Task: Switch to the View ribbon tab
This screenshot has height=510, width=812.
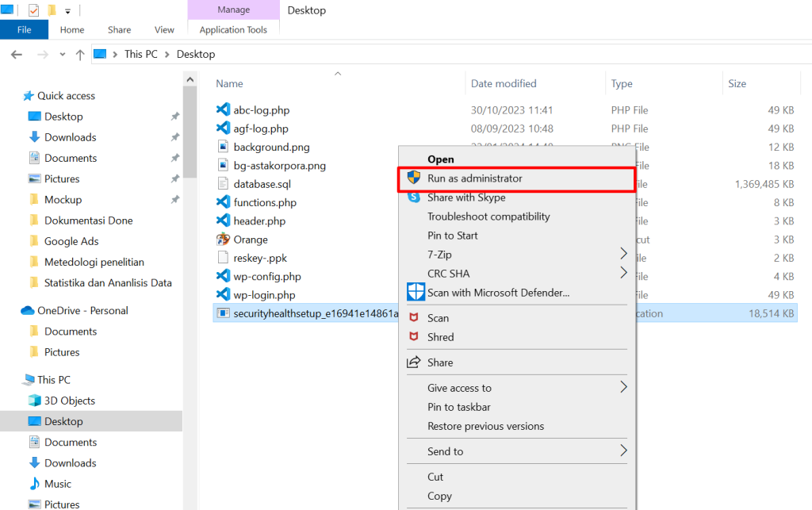Action: coord(164,30)
